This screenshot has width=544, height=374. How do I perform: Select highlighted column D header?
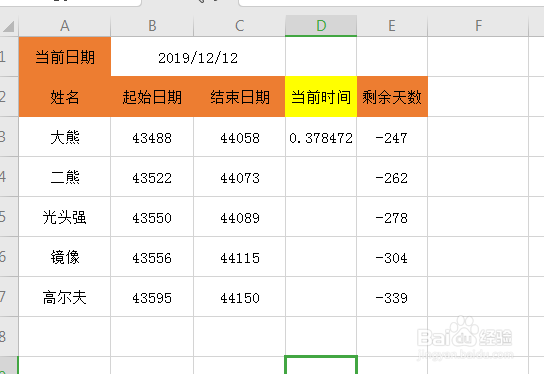[321, 26]
